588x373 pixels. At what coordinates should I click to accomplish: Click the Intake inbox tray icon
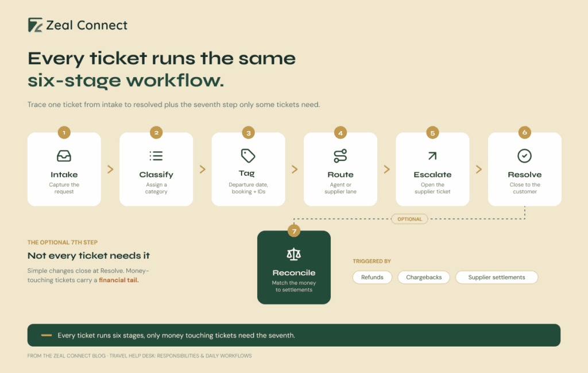[64, 156]
